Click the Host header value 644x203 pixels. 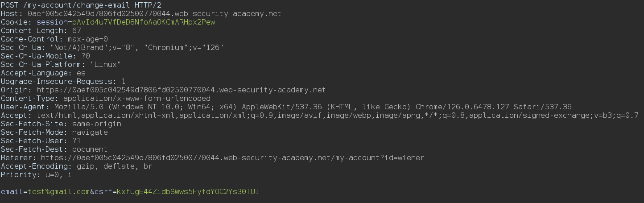click(154, 13)
